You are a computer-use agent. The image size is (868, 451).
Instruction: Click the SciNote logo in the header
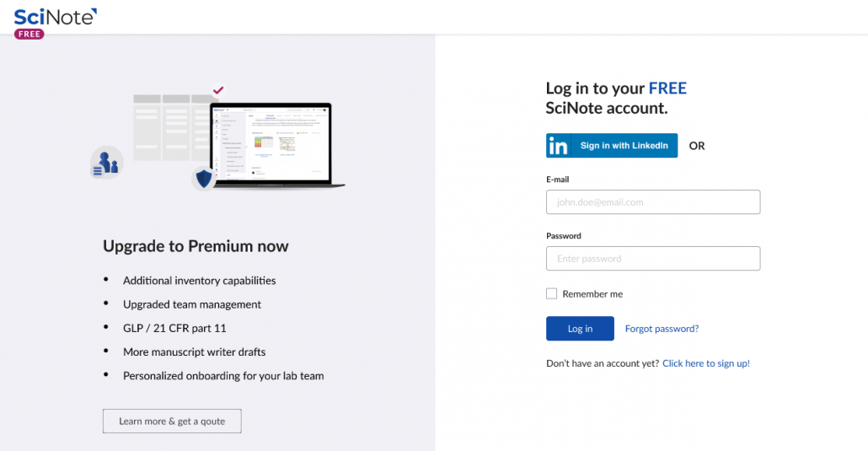[x=55, y=17]
